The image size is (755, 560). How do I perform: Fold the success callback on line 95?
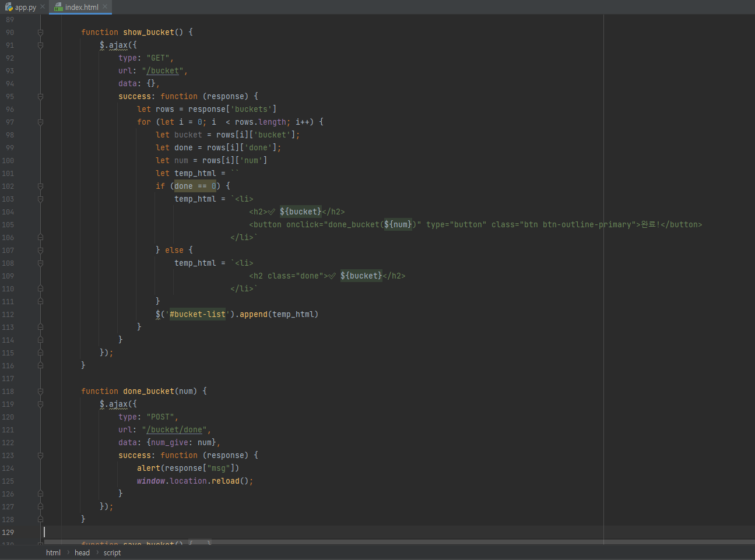(40, 96)
